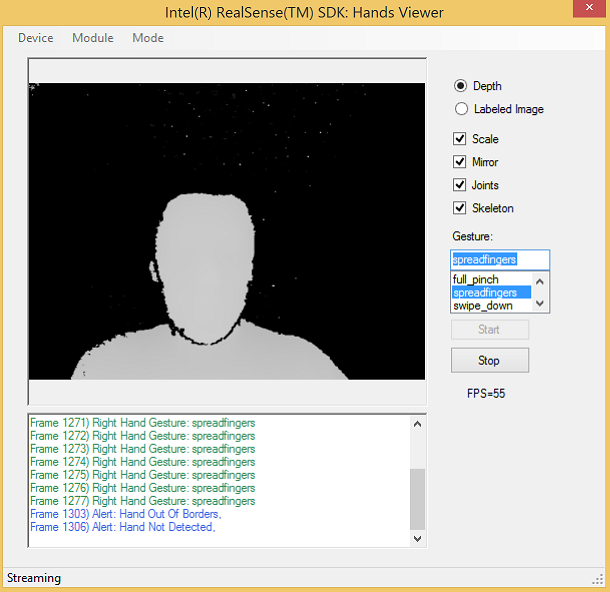
Task: Select spreadfingers in the gesture list
Action: (x=485, y=293)
